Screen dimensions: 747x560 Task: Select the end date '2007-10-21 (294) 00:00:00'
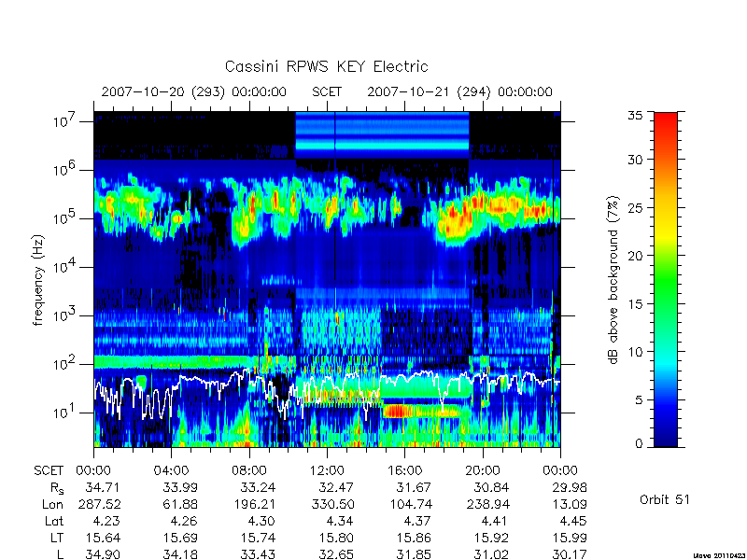459,91
